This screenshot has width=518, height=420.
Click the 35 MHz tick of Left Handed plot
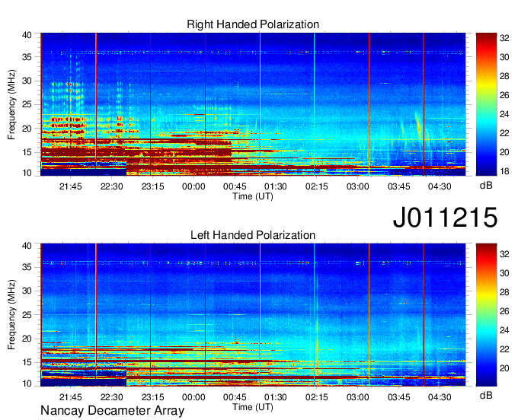pyautogui.click(x=27, y=267)
